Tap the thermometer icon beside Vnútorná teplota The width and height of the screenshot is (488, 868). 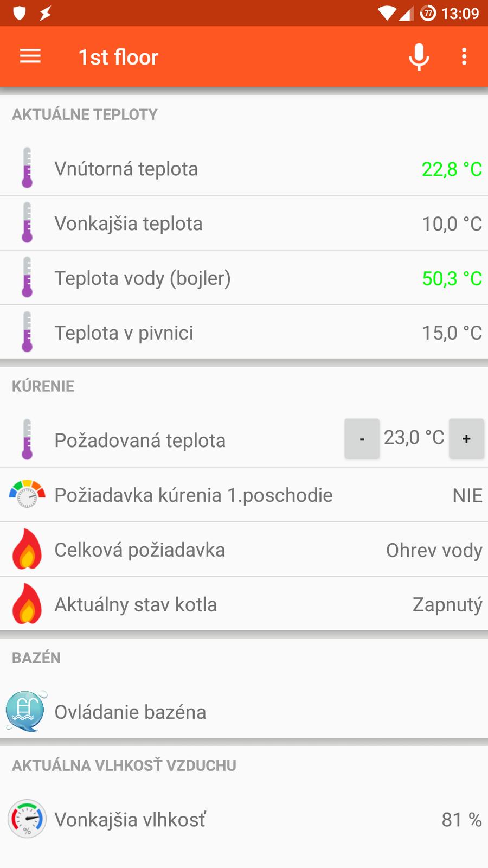27,168
